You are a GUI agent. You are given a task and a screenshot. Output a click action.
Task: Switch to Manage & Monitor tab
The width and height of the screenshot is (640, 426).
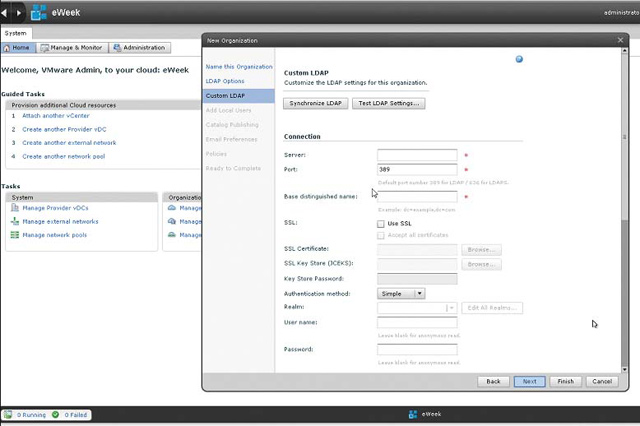click(72, 48)
